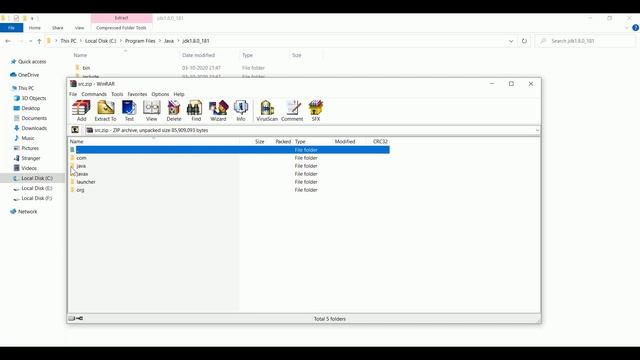The image size is (640, 360).
Task: Open Documents in navigation pane
Action: [x=34, y=118]
